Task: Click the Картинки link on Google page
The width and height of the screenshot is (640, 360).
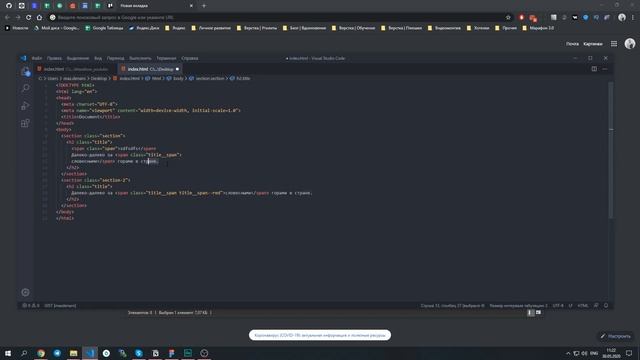Action: (x=593, y=44)
